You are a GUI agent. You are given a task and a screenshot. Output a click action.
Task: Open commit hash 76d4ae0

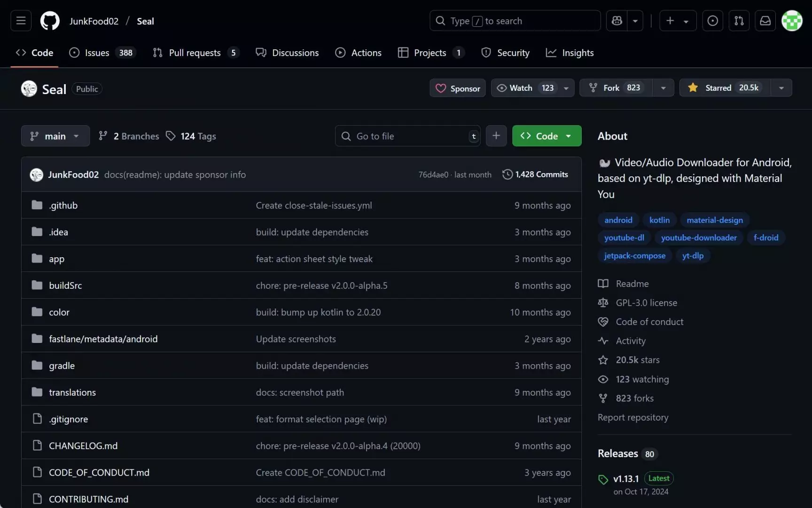(433, 175)
